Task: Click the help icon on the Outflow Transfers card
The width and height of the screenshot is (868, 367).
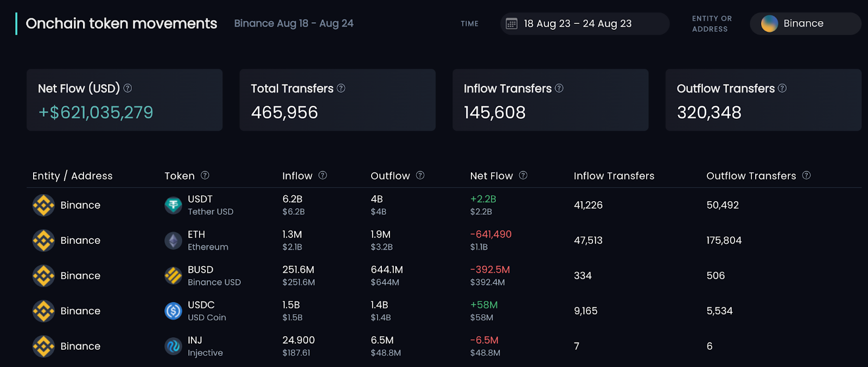Action: (x=782, y=88)
